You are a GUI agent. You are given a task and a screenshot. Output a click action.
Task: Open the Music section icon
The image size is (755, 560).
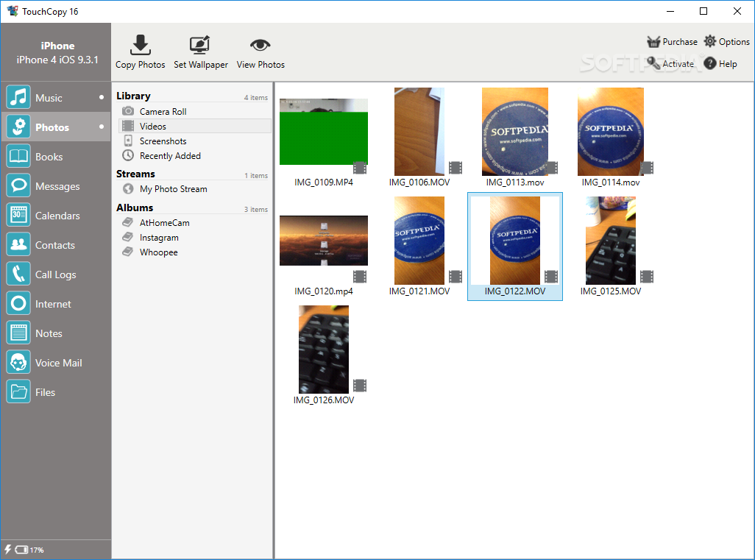[x=18, y=97]
